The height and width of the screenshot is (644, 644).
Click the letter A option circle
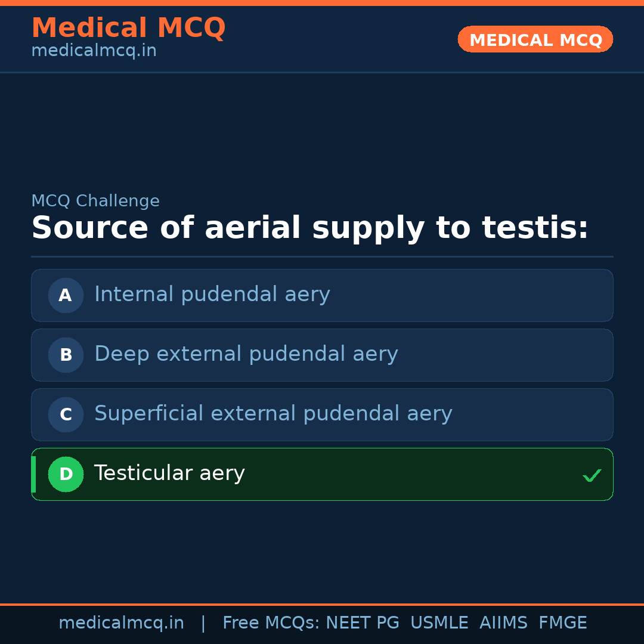coord(66,295)
